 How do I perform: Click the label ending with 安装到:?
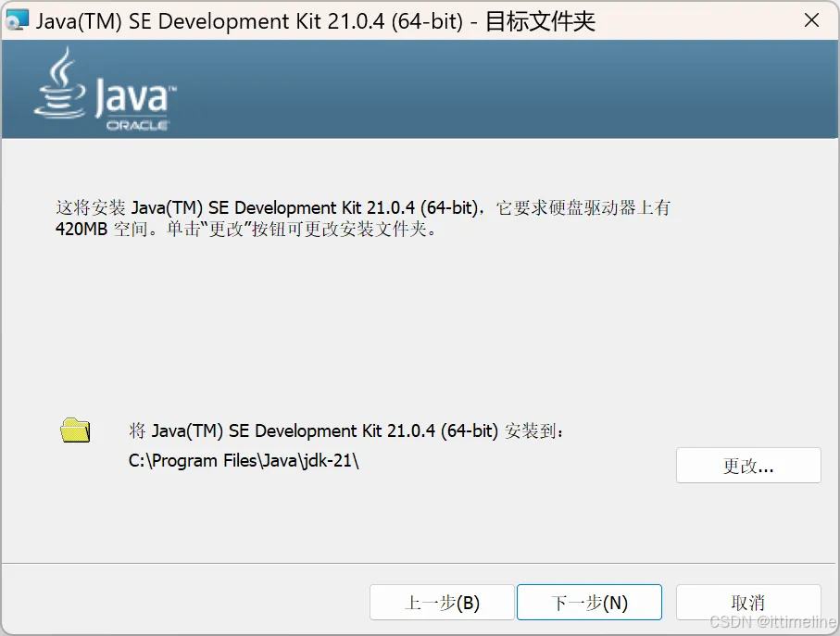(346, 430)
